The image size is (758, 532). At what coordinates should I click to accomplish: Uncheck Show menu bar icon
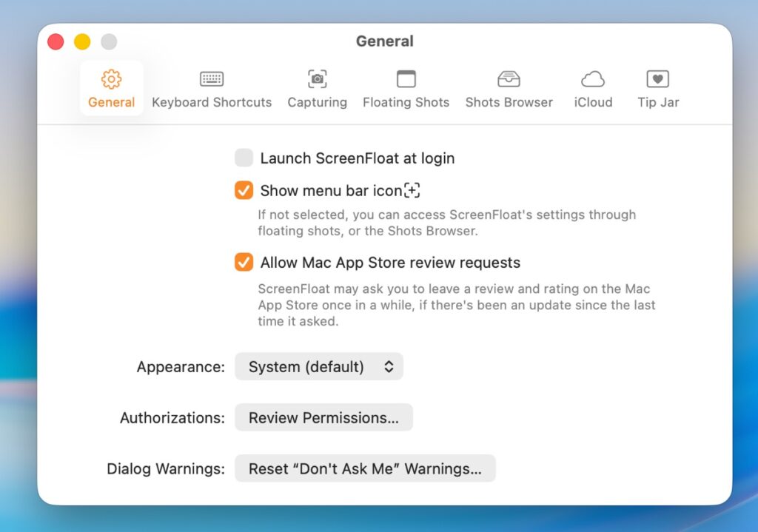click(x=244, y=191)
